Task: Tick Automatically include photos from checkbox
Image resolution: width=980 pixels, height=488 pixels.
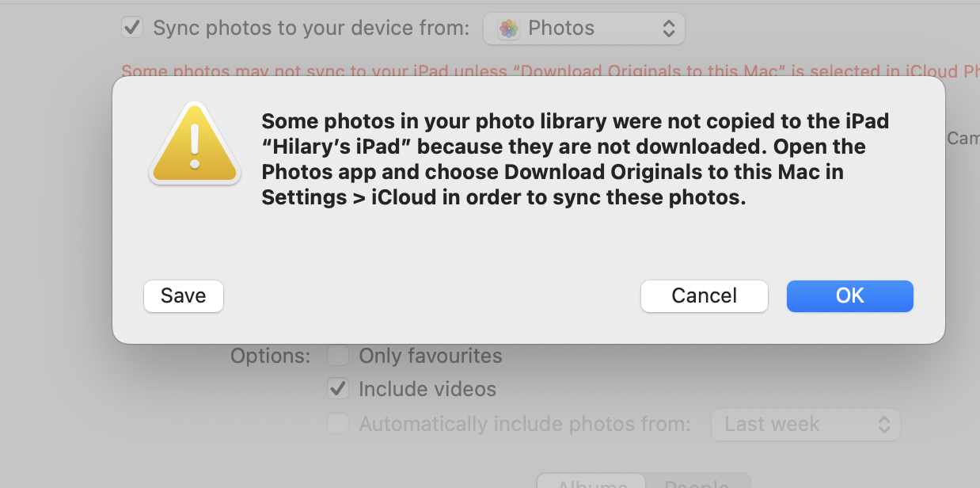Action: click(x=338, y=424)
